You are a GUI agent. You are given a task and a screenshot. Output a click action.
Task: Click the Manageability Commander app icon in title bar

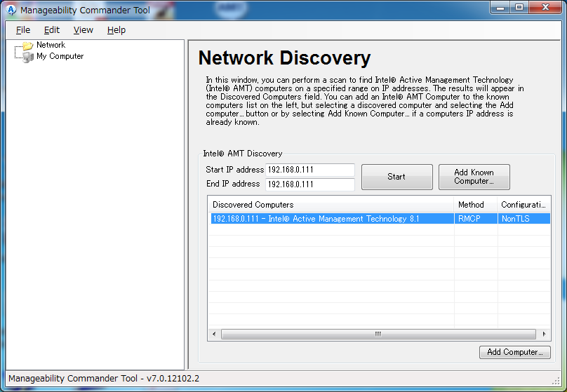point(11,10)
